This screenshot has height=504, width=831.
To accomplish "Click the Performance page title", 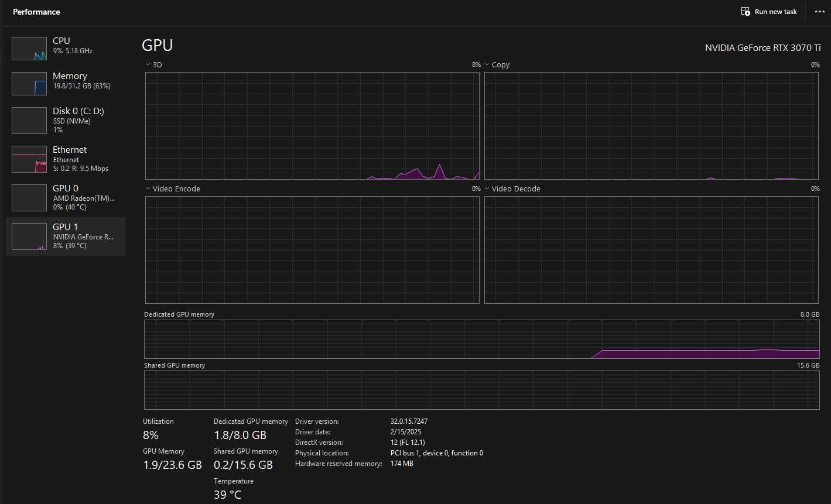I will pos(36,12).
